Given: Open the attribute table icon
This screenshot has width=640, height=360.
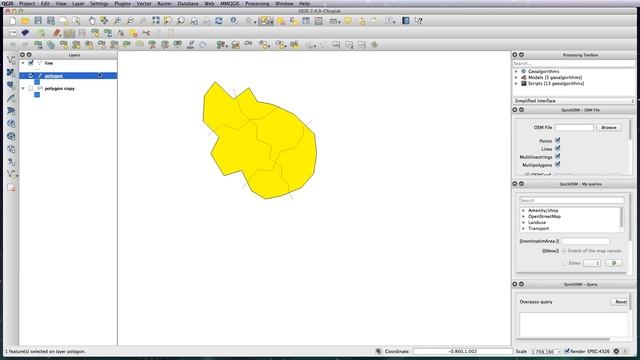Looking at the screenshot, I should tap(306, 21).
